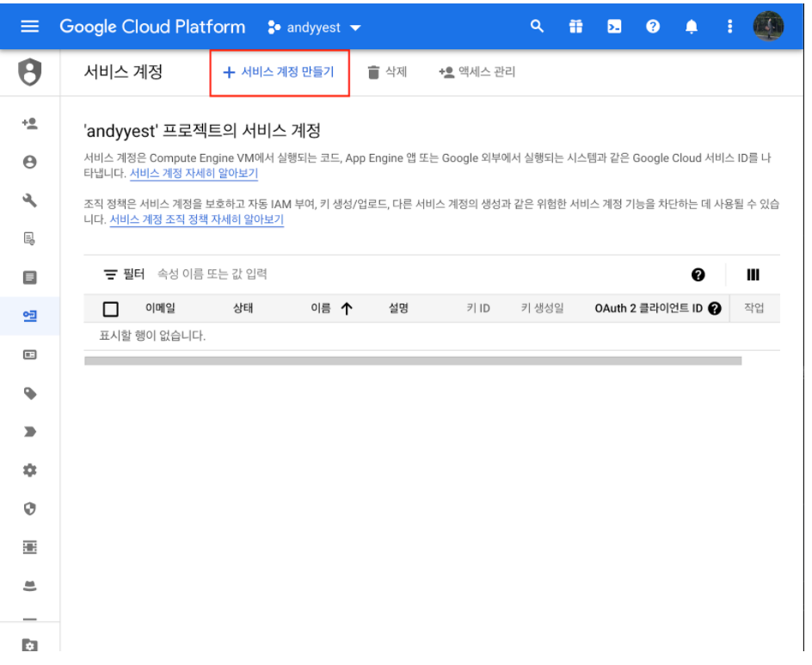Image resolution: width=812 pixels, height=665 pixels.
Task: Click the '키 생성일' column header
Action: 542,309
